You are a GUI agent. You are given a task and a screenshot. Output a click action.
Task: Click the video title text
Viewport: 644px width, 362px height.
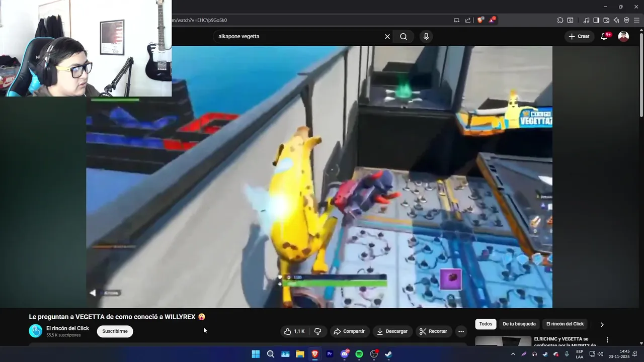117,317
